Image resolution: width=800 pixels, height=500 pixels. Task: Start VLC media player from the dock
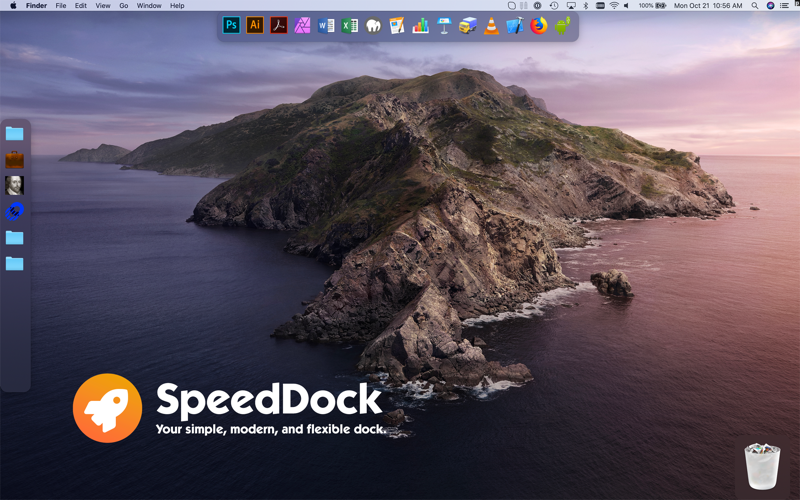pos(491,26)
